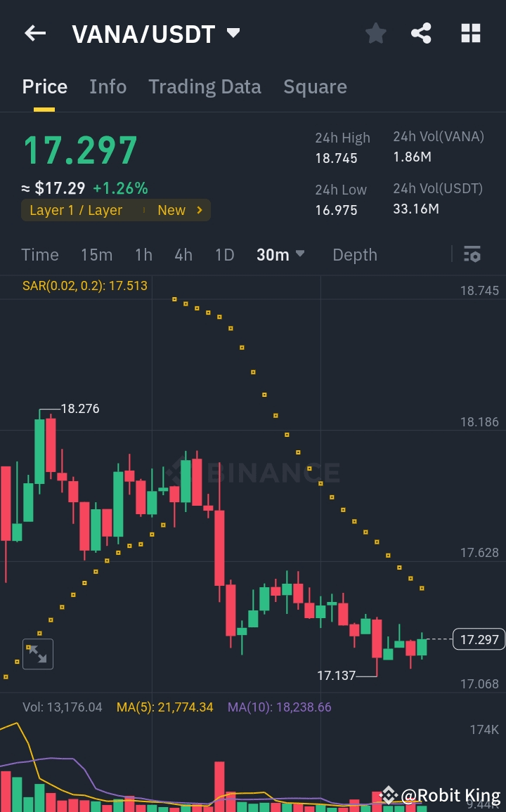Open the Square tab
Viewport: 506px width, 812px height.
click(315, 87)
